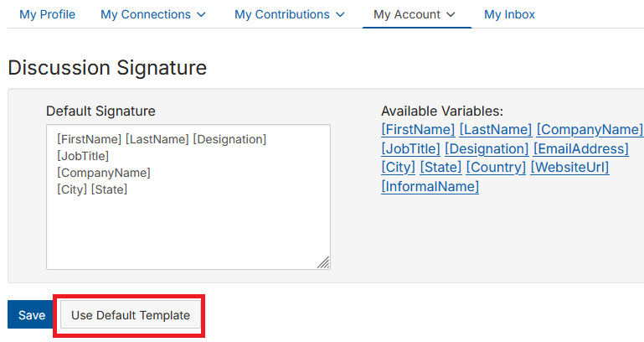
Task: Insert the [State] variable link
Action: pos(440,167)
